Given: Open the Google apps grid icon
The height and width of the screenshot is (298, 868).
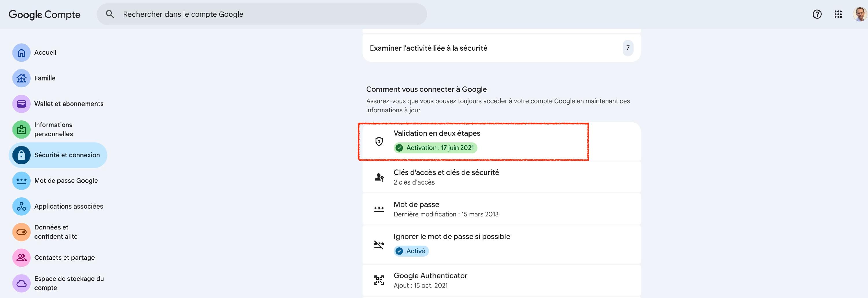Looking at the screenshot, I should pos(838,14).
